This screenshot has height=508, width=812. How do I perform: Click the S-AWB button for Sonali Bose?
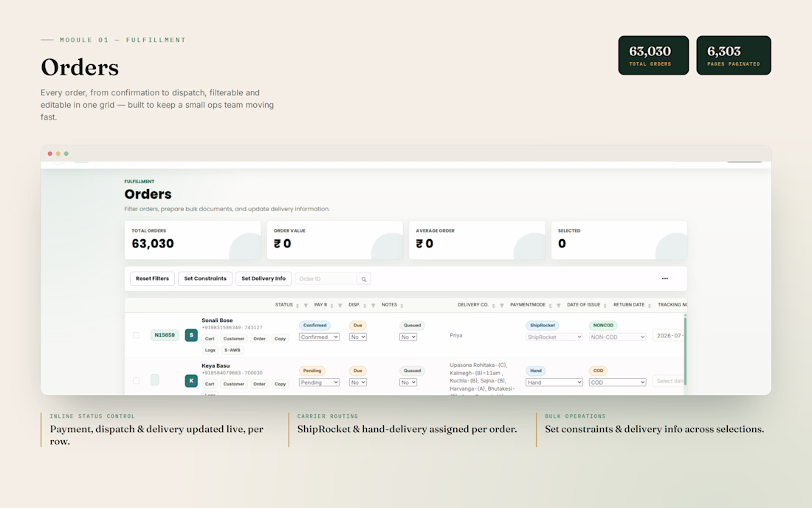tap(232, 350)
